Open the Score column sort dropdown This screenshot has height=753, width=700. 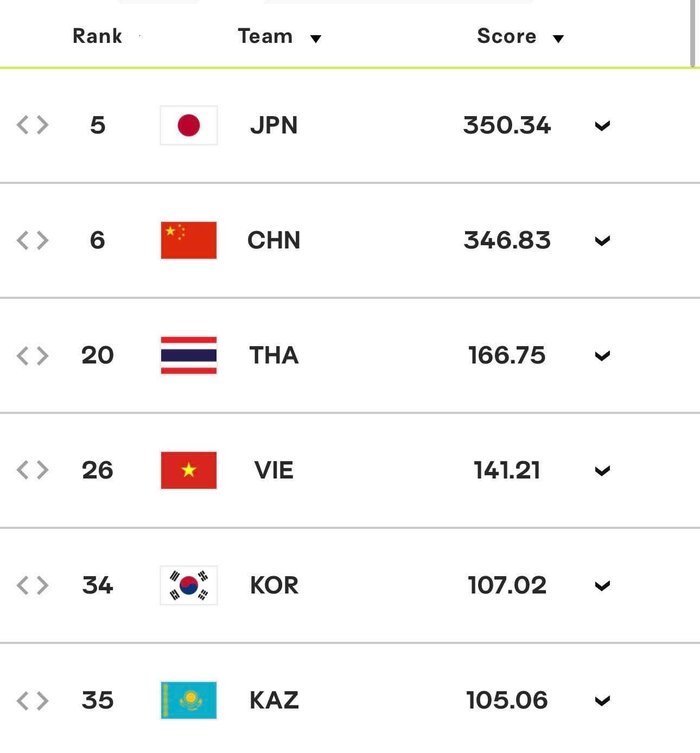[558, 38]
